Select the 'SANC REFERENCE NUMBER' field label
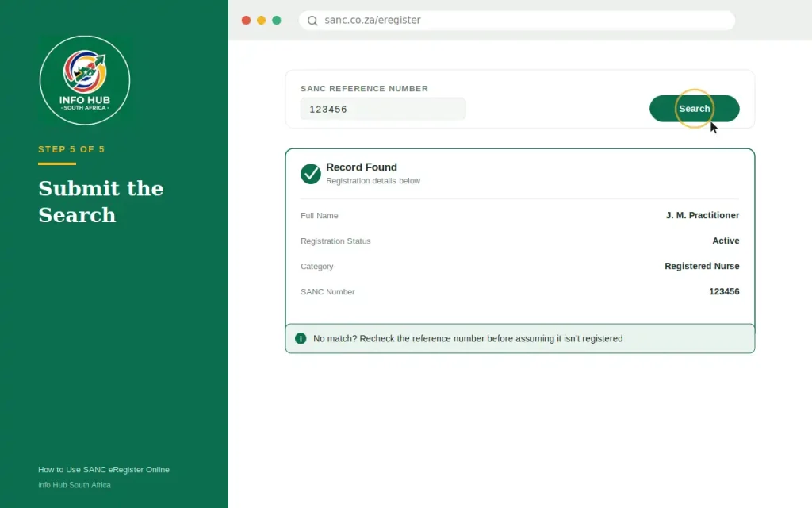Viewport: 812px width, 508px height. tap(365, 89)
